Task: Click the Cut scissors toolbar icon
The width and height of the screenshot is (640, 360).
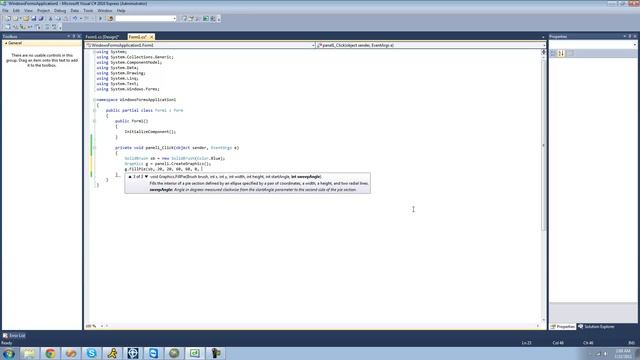Action: [x=51, y=18]
